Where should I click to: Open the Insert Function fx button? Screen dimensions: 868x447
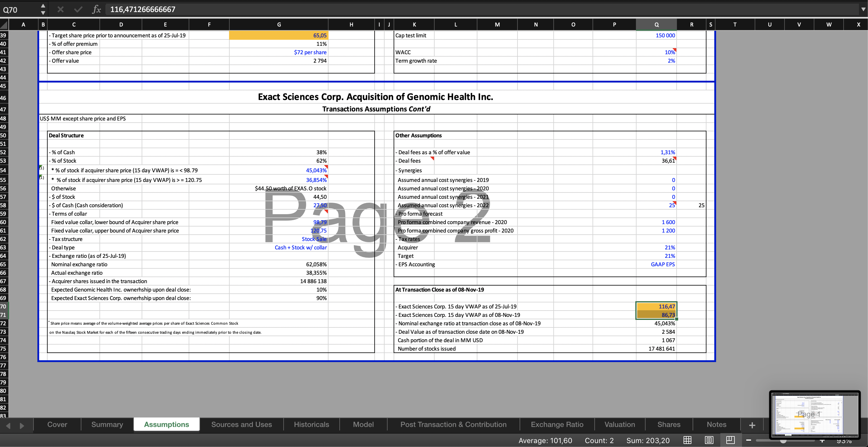click(96, 9)
